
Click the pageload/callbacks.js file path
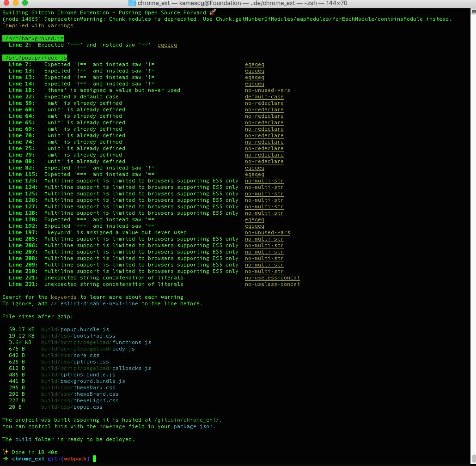96,368
